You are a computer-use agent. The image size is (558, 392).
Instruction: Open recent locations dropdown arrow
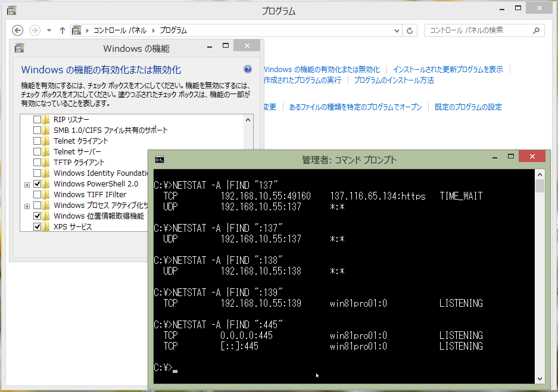pyautogui.click(x=49, y=30)
